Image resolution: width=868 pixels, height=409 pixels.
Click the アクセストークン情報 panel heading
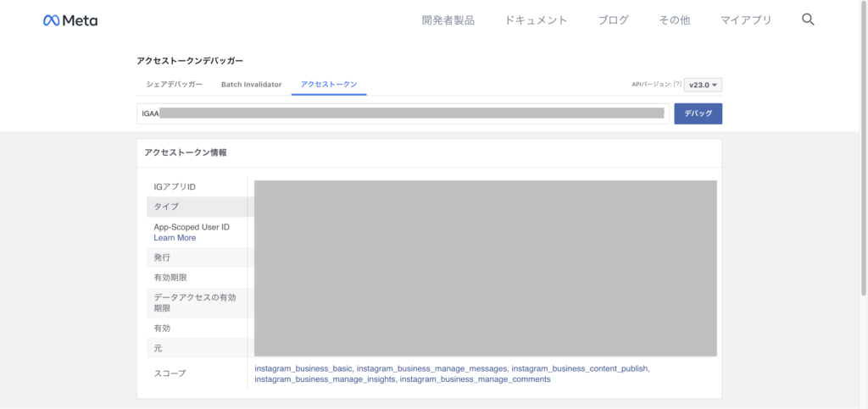click(186, 153)
